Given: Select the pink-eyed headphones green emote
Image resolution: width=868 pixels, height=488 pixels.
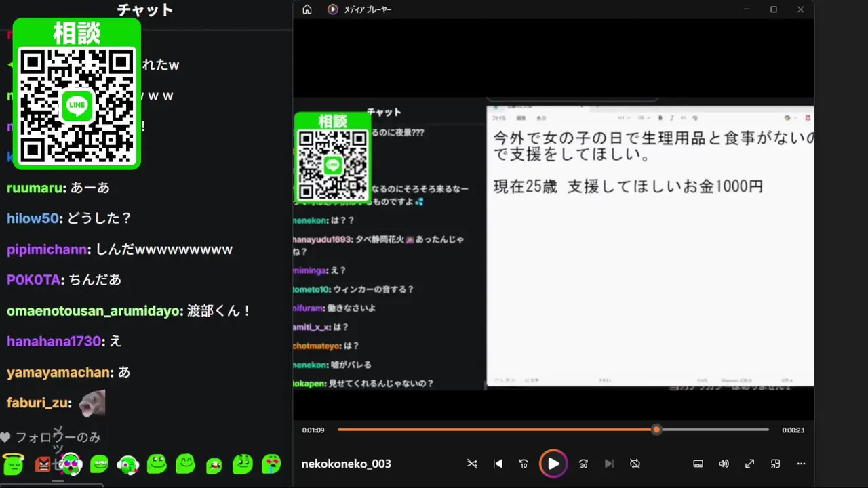Looking at the screenshot, I should click(x=71, y=464).
